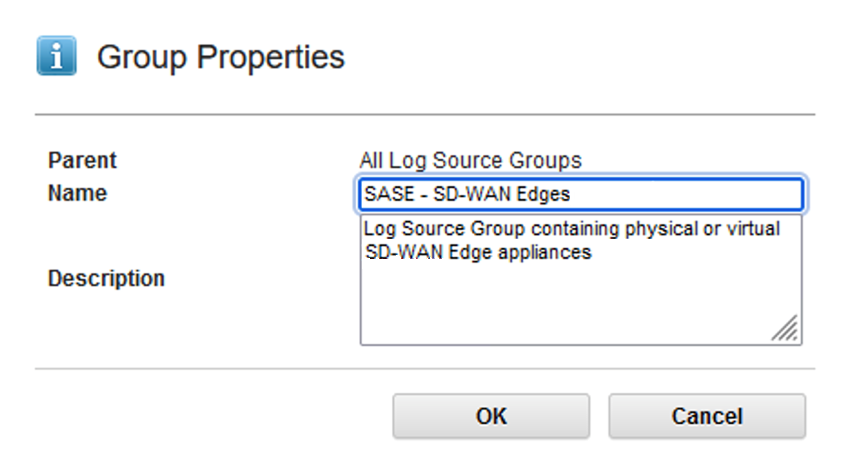Viewport: 850px width, 458px height.
Task: Click the blue info icon
Action: pyautogui.click(x=56, y=57)
